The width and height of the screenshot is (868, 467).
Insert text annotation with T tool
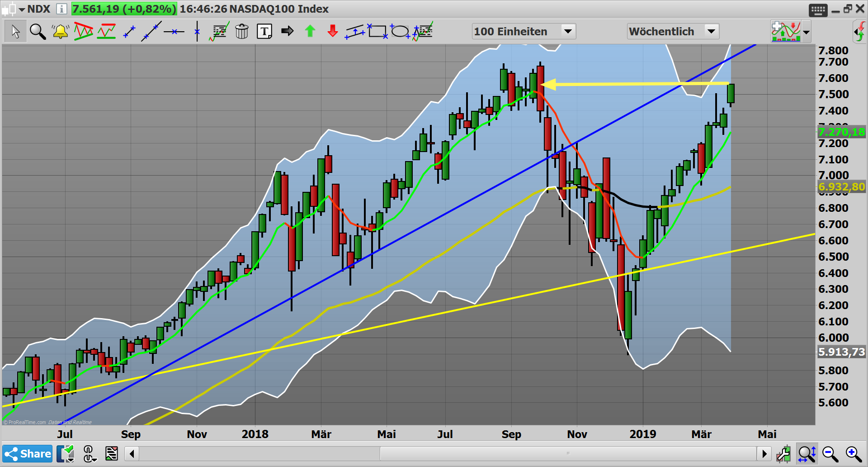(264, 31)
